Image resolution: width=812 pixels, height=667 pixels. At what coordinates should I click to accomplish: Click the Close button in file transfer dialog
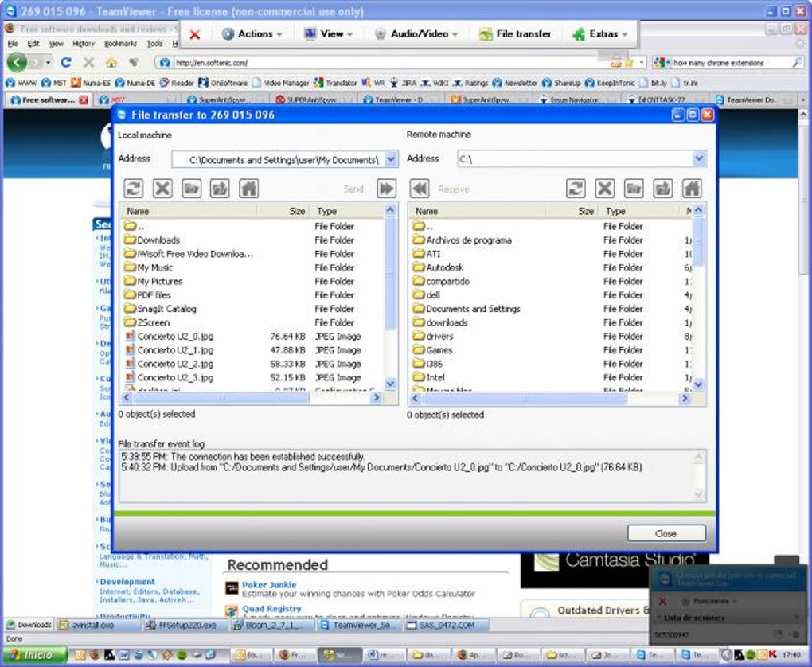click(x=666, y=533)
